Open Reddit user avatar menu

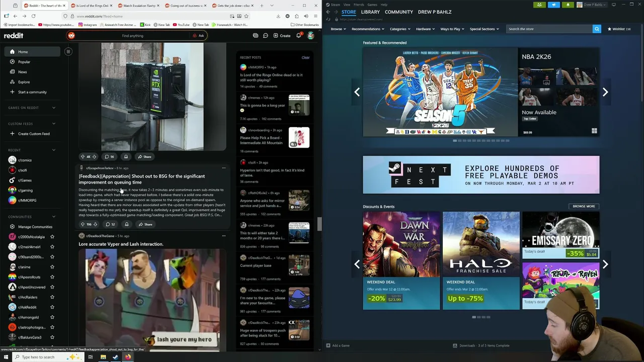[311, 36]
